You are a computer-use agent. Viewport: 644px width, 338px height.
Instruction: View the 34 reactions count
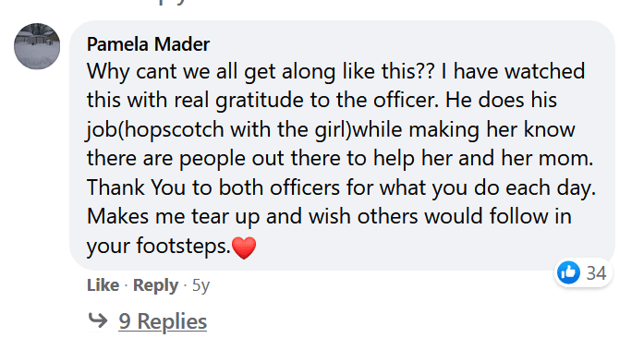point(596,273)
